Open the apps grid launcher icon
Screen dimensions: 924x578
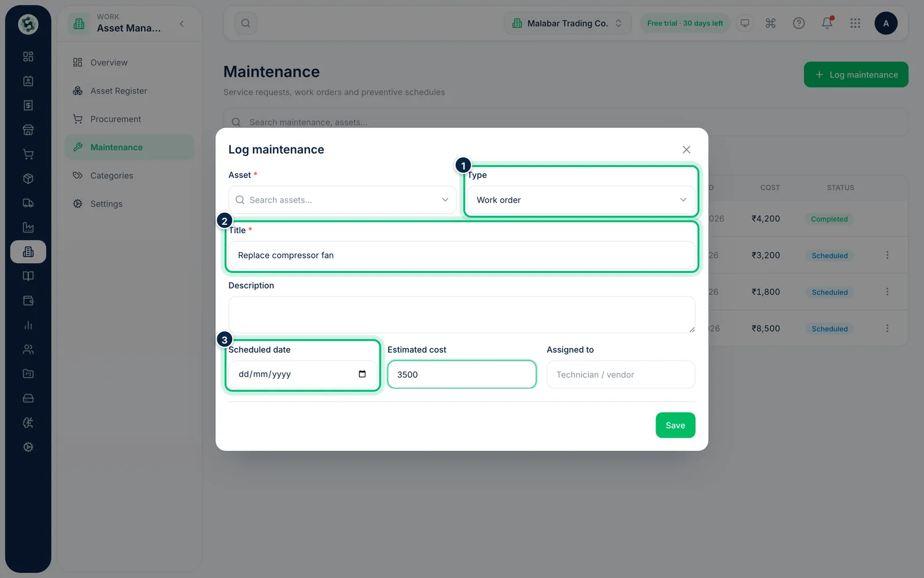[x=855, y=23]
